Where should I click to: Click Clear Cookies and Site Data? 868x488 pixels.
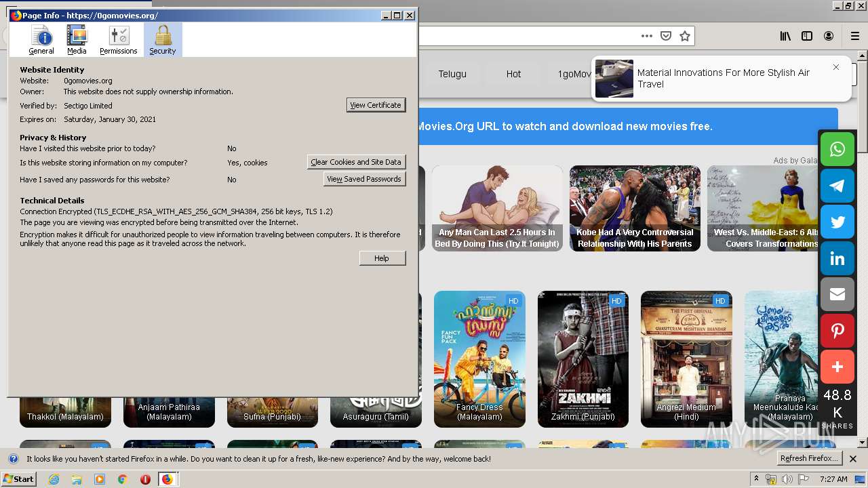pyautogui.click(x=356, y=162)
